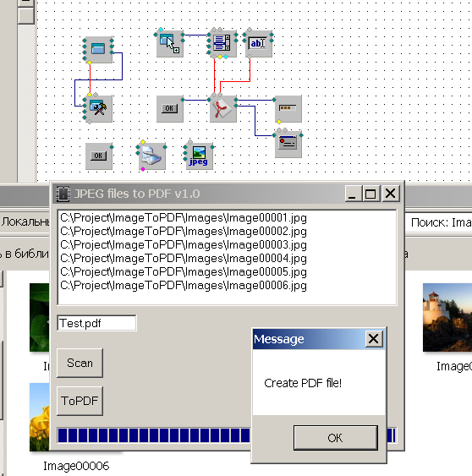Select the jpeg image component node
Viewport: 472px width, 476px height.
[x=200, y=156]
